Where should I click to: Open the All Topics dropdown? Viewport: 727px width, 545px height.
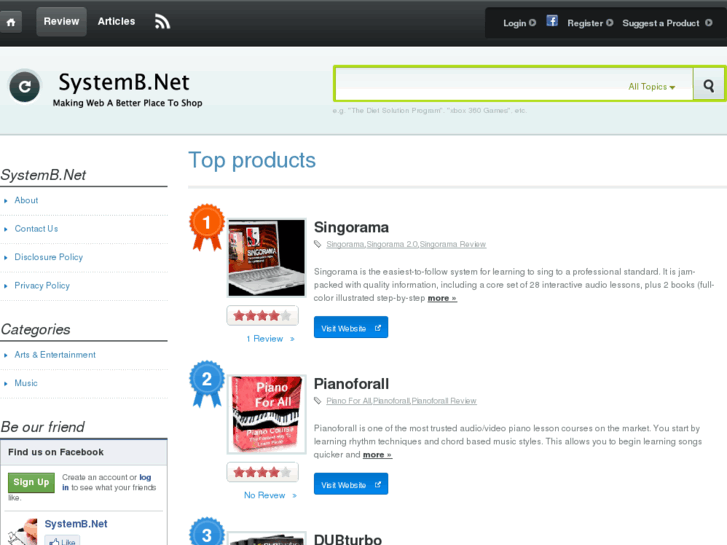651,87
